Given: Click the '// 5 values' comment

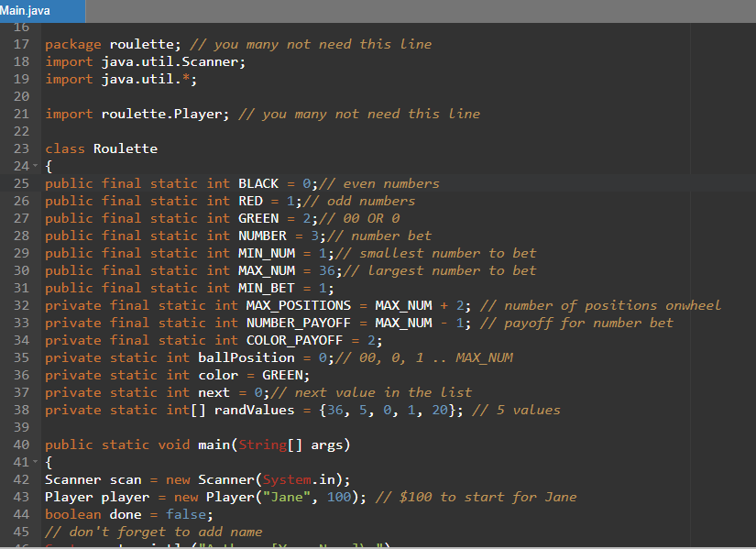Looking at the screenshot, I should coord(516,410).
